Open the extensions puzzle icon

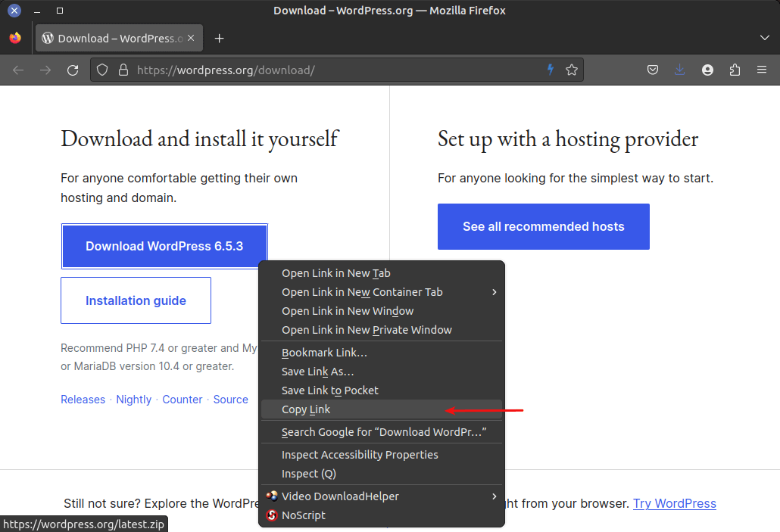pos(735,70)
